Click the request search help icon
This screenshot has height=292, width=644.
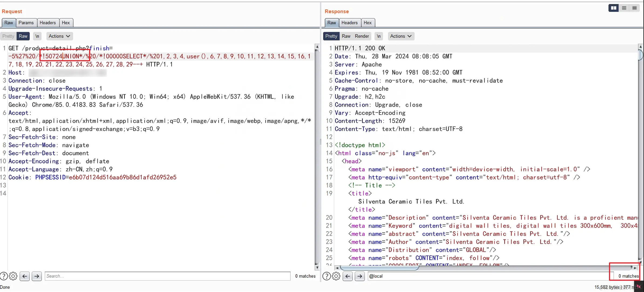coord(4,276)
